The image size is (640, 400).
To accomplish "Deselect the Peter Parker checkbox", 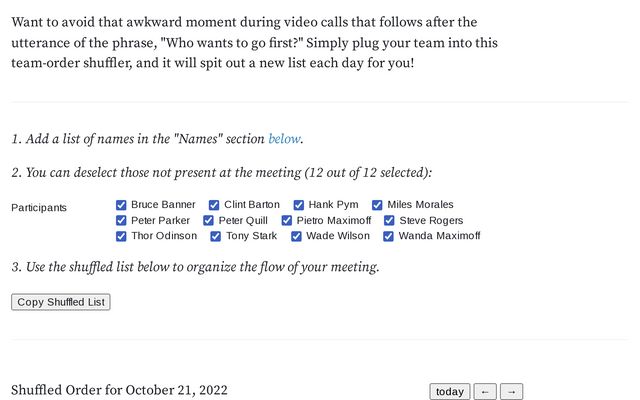I will pos(121,221).
